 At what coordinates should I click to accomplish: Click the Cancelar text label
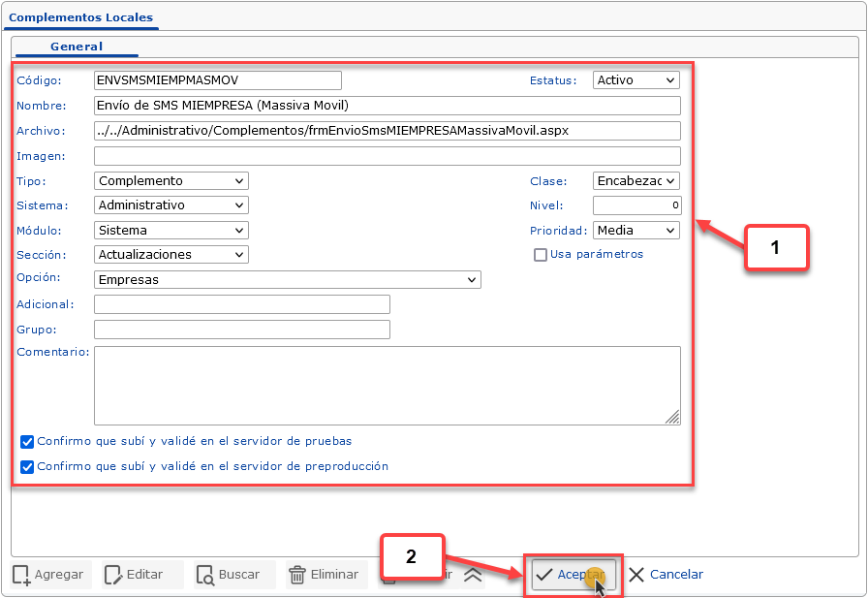(676, 575)
